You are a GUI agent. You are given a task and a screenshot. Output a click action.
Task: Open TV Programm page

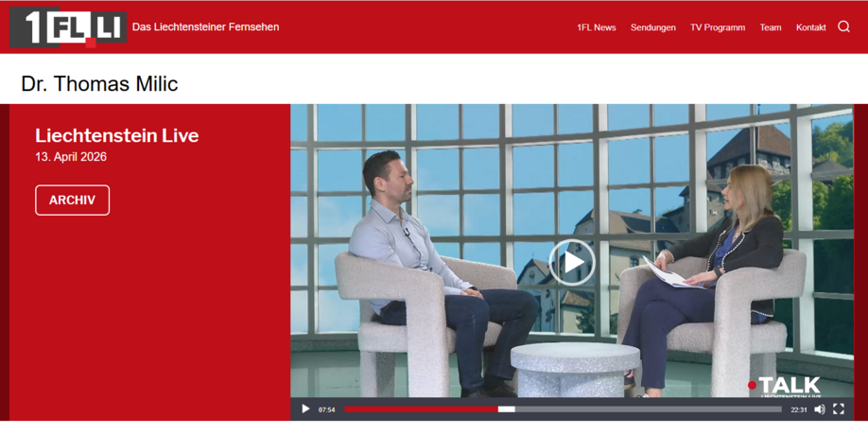[x=718, y=27]
